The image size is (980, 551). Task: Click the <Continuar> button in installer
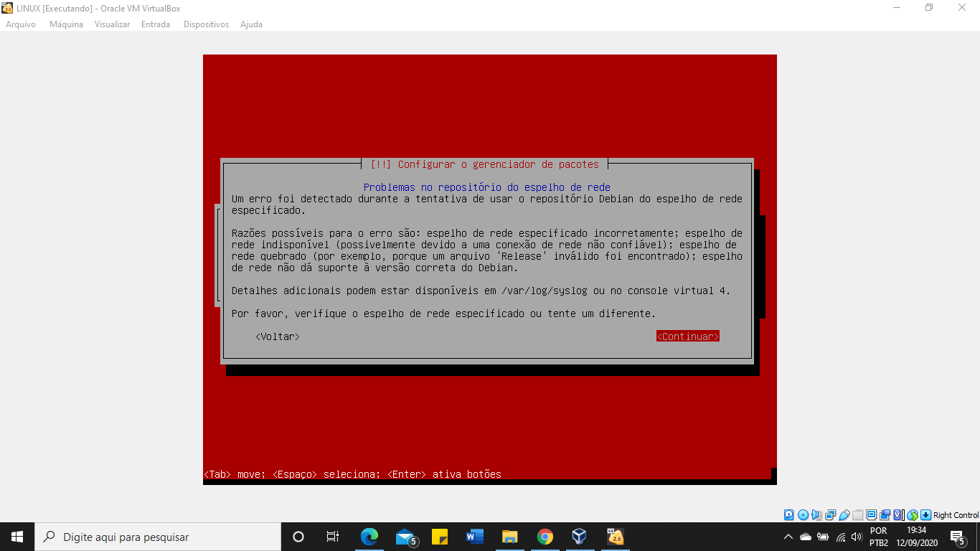pos(687,336)
